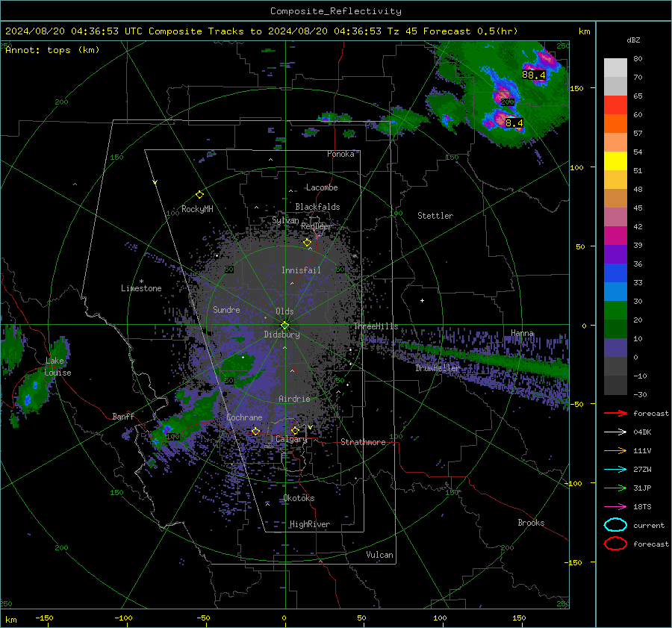Click the Limestone label

click(141, 288)
